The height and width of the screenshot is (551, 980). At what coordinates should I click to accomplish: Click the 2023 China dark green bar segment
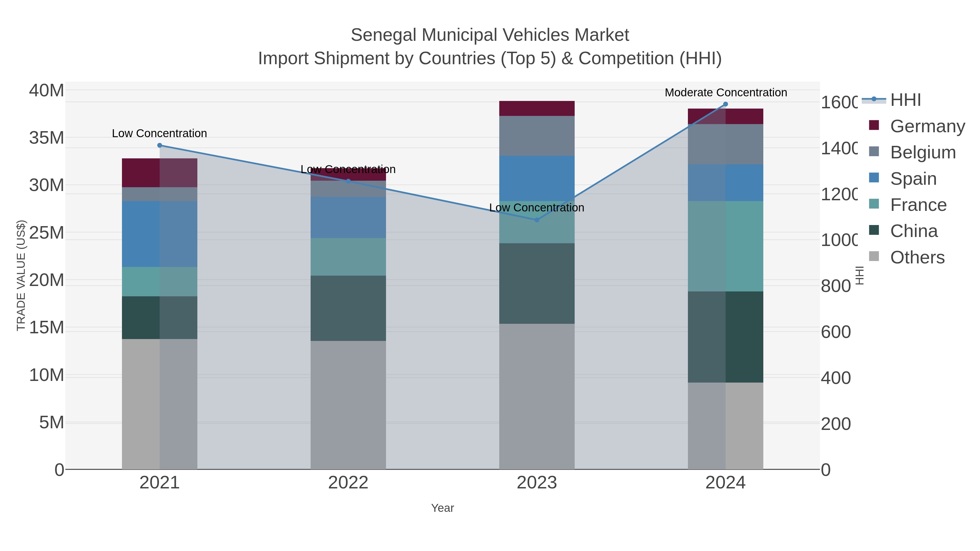click(x=537, y=283)
